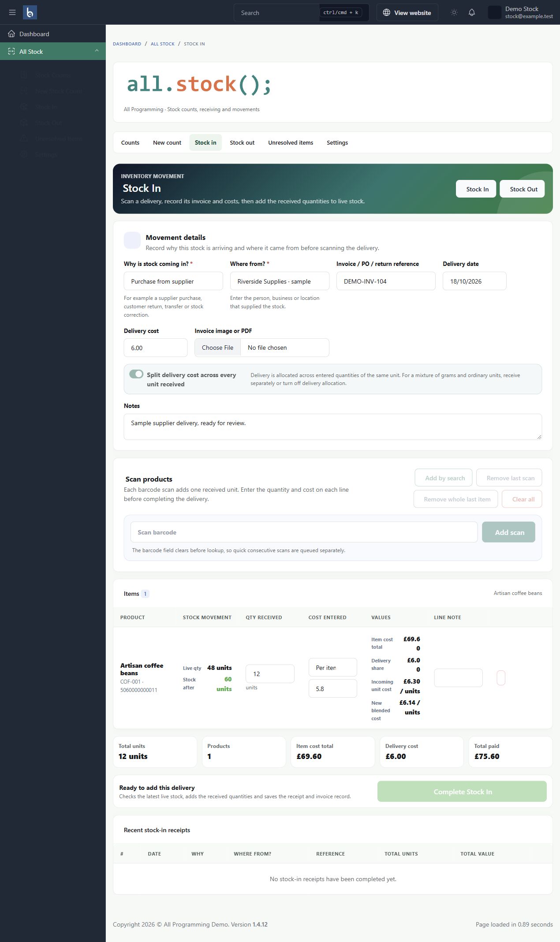Click the blue 'b' logo in the header

click(x=30, y=12)
